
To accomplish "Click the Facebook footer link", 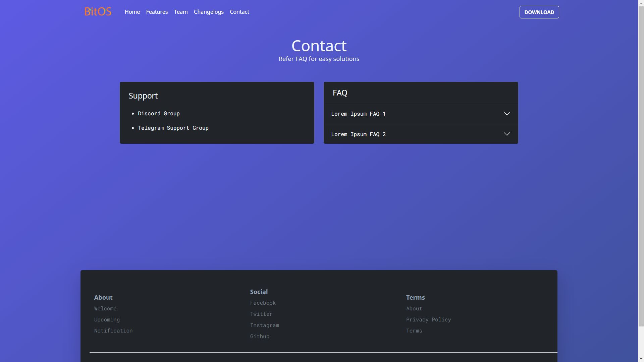I will point(263,303).
